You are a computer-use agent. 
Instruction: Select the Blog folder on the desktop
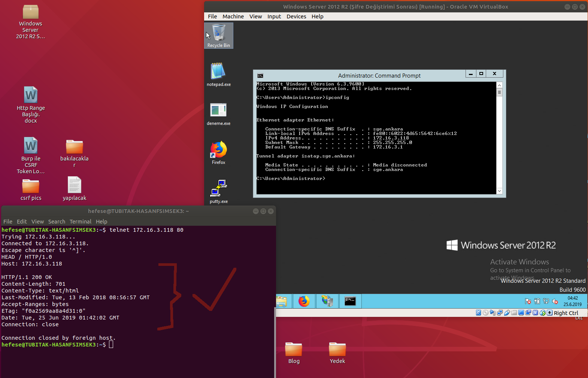[x=294, y=353]
